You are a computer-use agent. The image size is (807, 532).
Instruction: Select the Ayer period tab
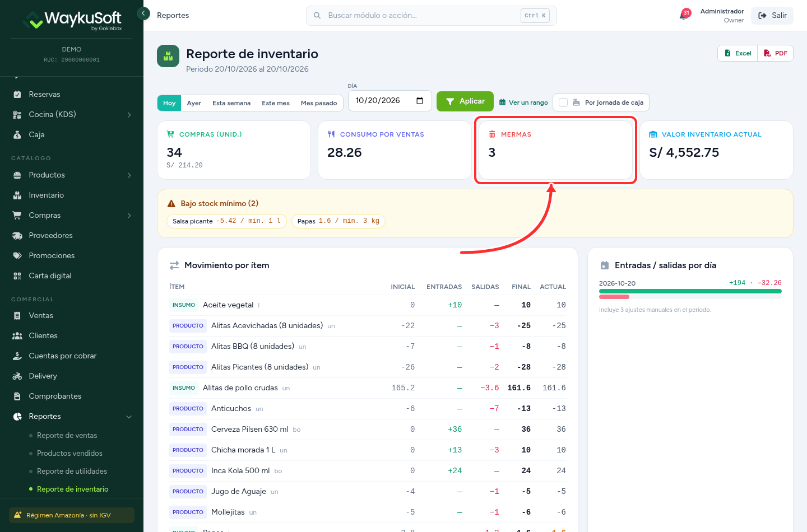(x=194, y=103)
